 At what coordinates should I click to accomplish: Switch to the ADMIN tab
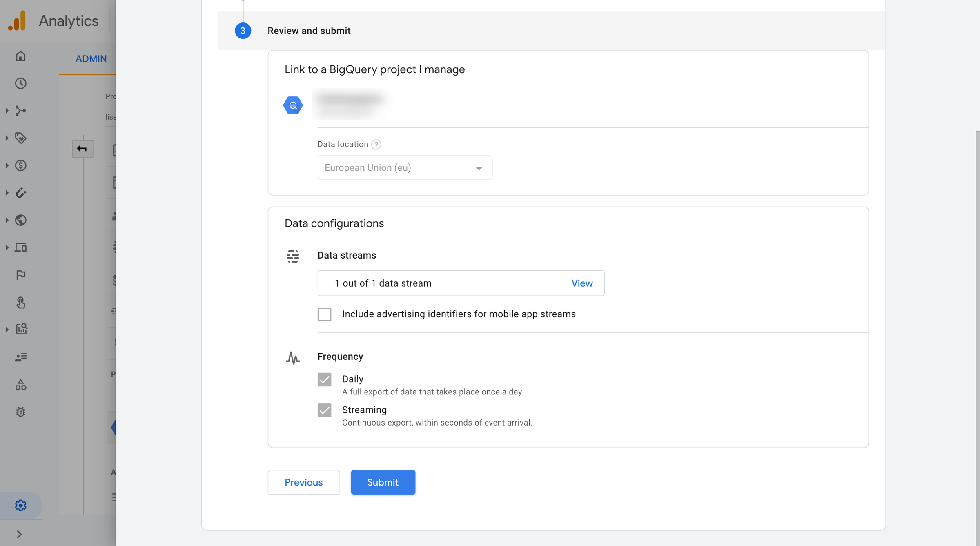[x=91, y=58]
